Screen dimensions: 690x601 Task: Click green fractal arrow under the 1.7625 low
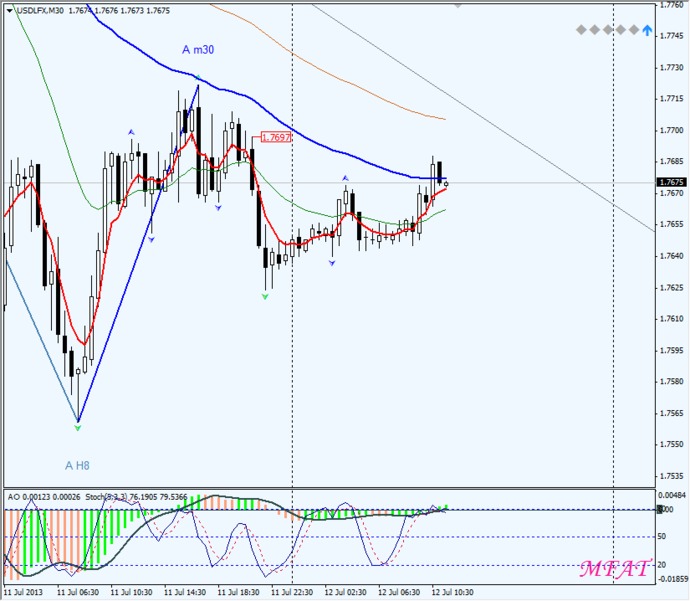pos(265,297)
